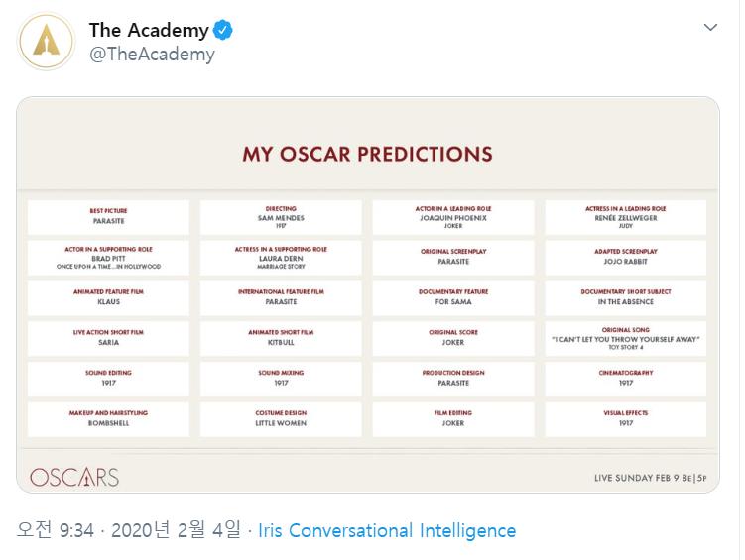Click the Directing Sam Mendes box
Screen dimensions: 745x560
[x=281, y=216]
